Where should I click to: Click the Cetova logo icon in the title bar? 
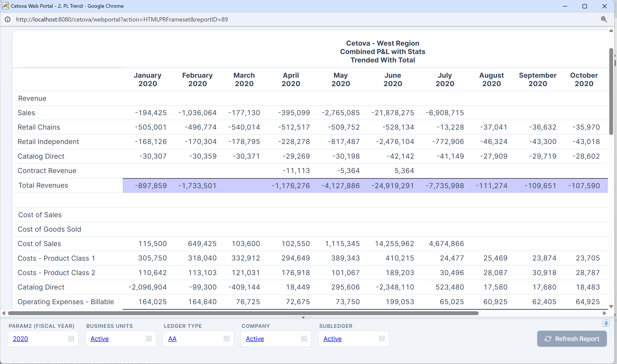tap(5, 6)
